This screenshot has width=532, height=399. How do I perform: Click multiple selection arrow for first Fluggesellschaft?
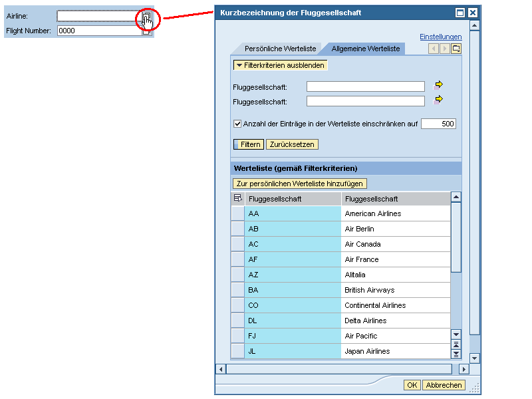pos(438,86)
